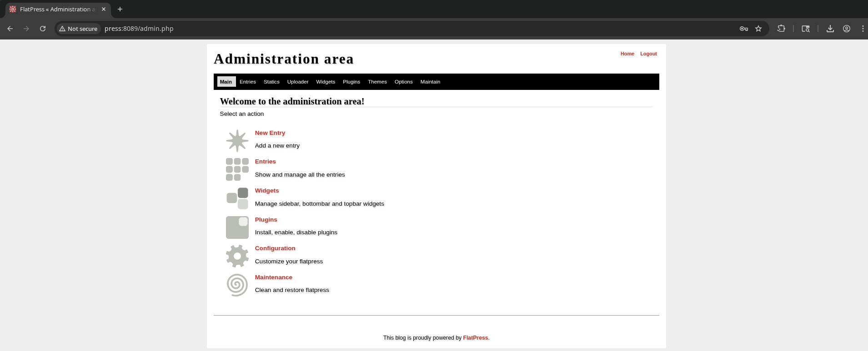Click the New Entry starburst icon
Viewport: 868px width, 351px height.
click(x=237, y=140)
